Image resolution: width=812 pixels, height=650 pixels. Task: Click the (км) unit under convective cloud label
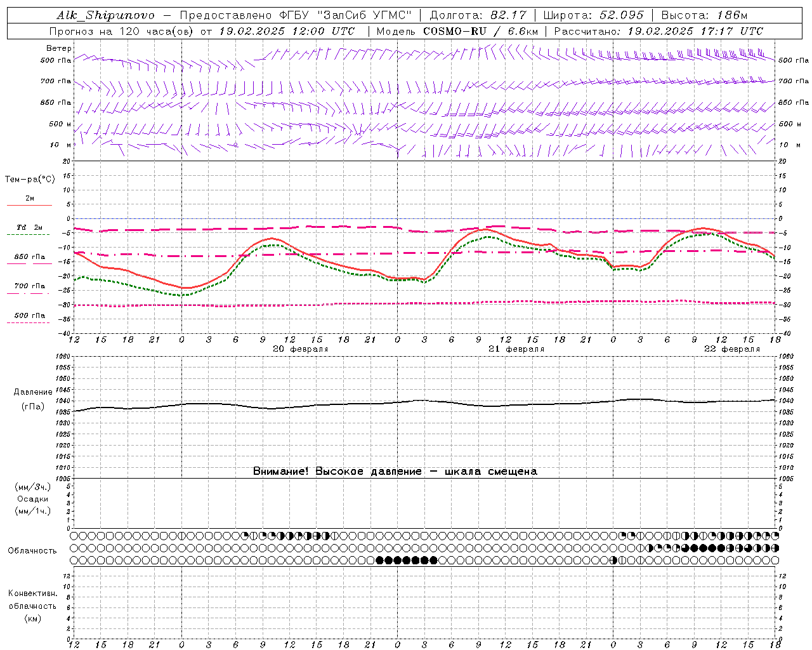coord(33,618)
